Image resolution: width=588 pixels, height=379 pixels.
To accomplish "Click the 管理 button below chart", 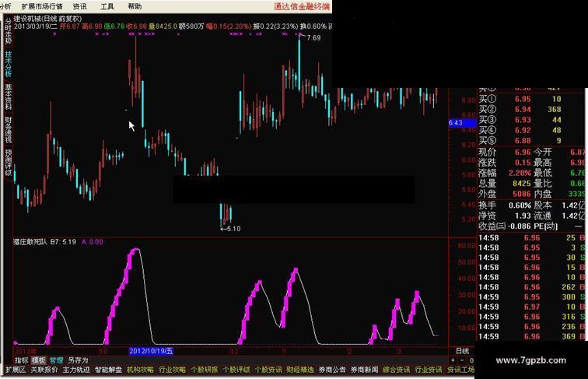I will (x=56, y=360).
